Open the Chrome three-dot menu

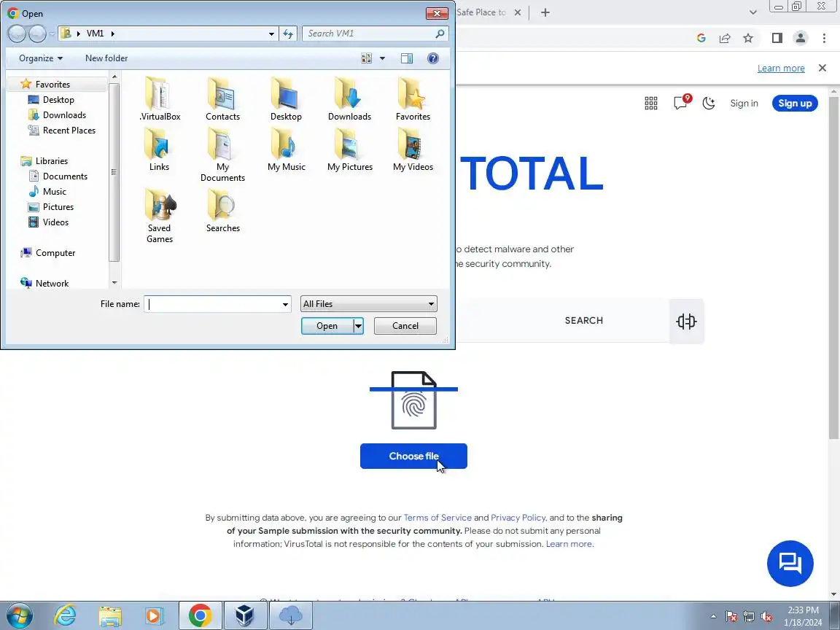click(x=824, y=38)
